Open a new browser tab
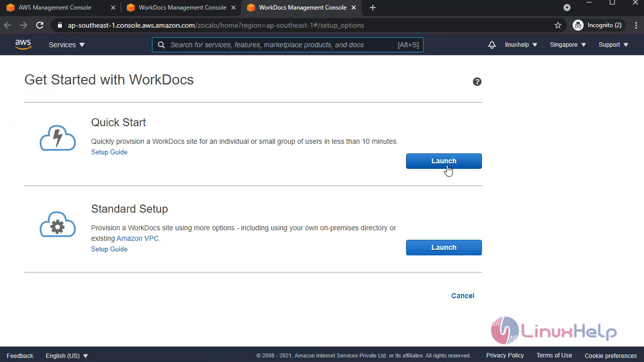Viewport: 644px width, 362px height. [x=372, y=8]
